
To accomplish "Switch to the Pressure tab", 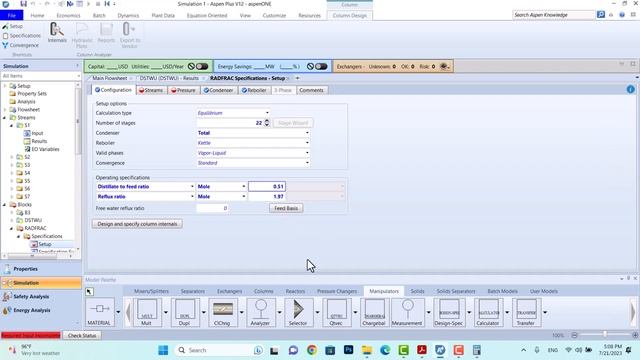I will tap(183, 90).
